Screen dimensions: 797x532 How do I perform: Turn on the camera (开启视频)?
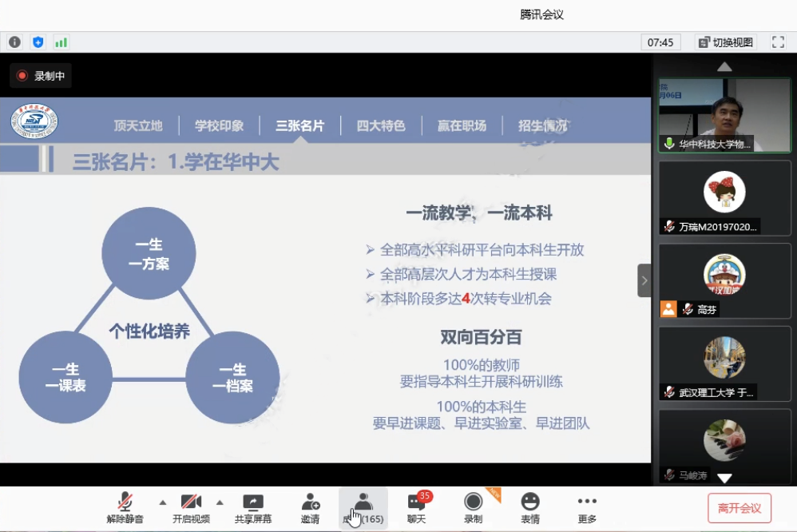(x=191, y=508)
